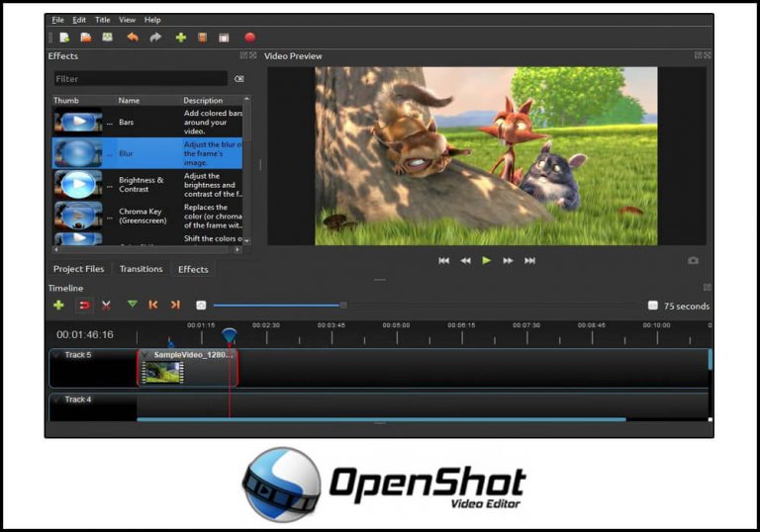Viewport: 760px width, 532px height.
Task: Open the File menu
Action: (x=57, y=20)
